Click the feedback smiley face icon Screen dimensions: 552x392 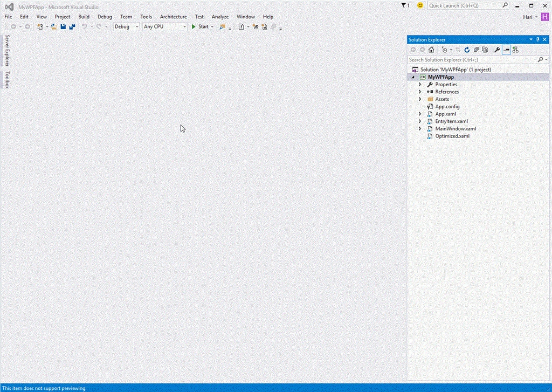[x=420, y=5]
